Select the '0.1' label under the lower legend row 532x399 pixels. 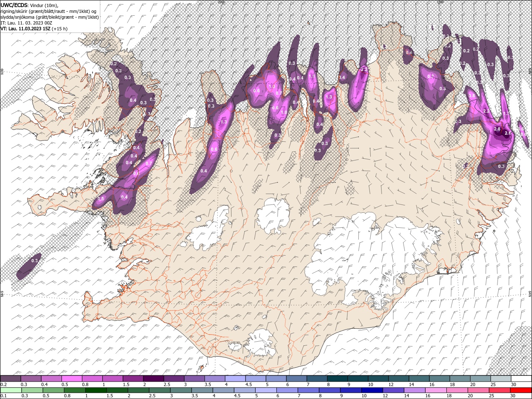point(4,396)
